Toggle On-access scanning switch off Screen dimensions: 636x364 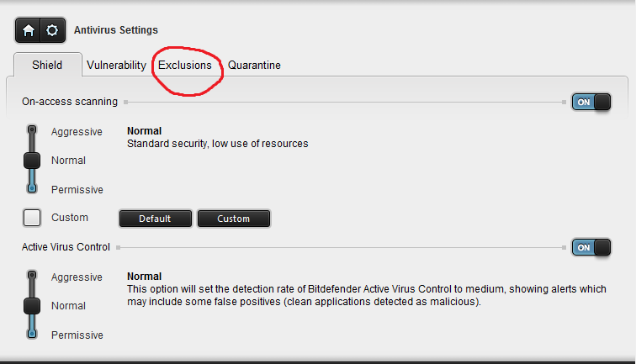592,102
